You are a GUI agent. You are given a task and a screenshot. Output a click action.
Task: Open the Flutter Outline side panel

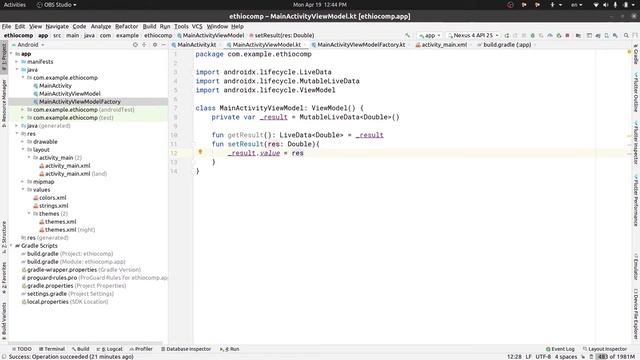click(636, 92)
